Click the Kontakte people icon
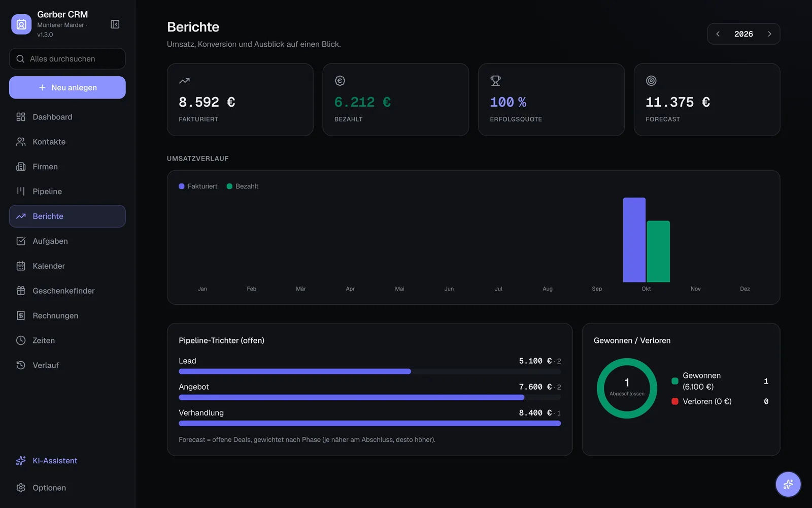The height and width of the screenshot is (508, 812). coord(21,142)
